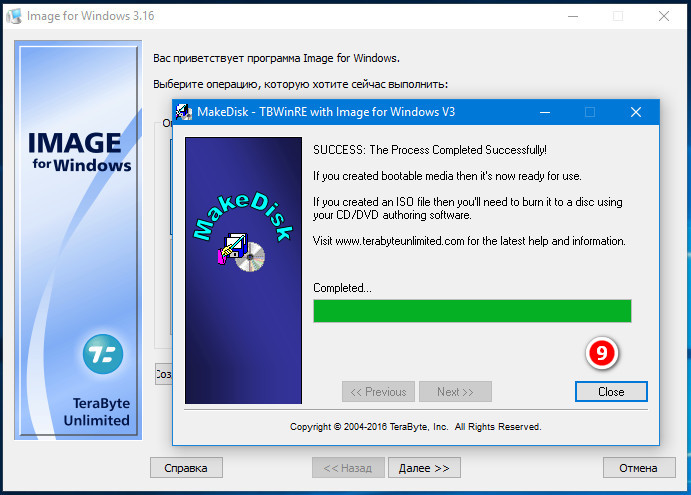The image size is (691, 495).
Task: Click the MakeDisk floppy and CD logo
Action: click(241, 252)
